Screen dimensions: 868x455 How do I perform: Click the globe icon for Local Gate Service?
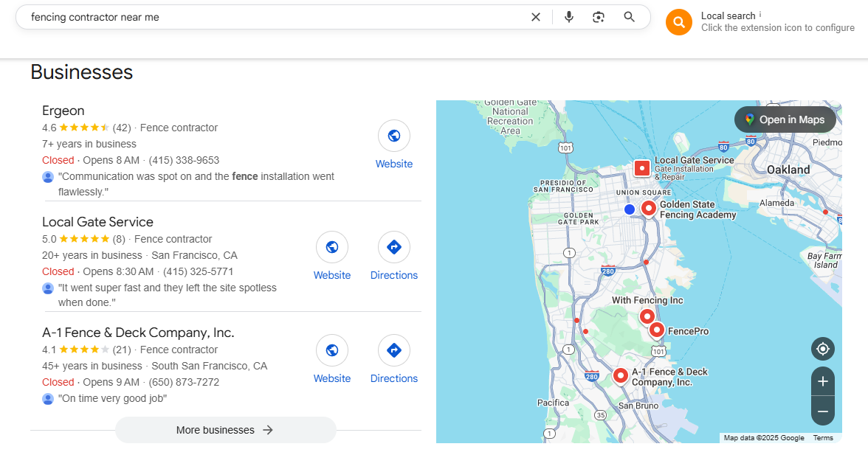coord(332,246)
